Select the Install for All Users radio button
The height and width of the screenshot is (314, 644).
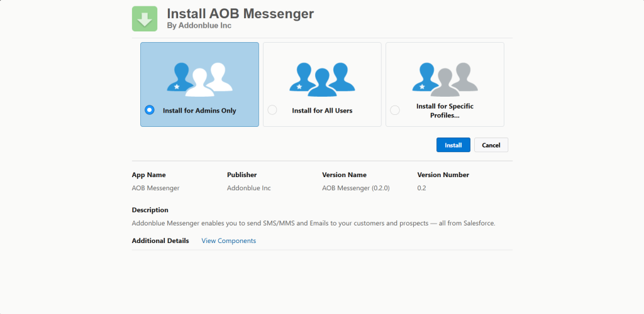point(272,110)
